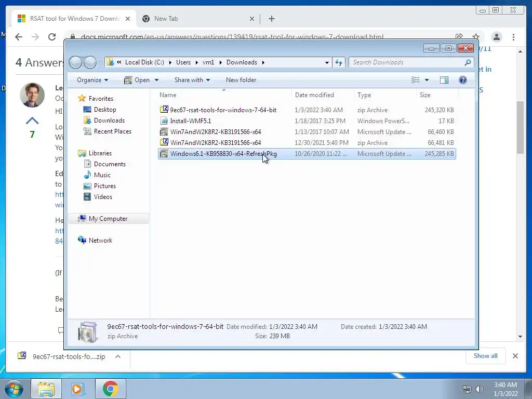Expand download item options chevron
The image size is (532, 399).
[x=118, y=356]
